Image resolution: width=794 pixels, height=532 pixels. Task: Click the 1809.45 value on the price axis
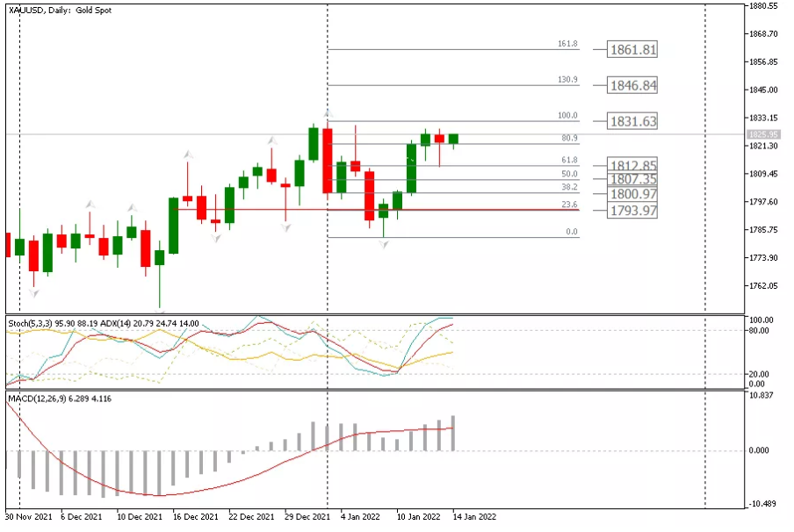[763, 174]
